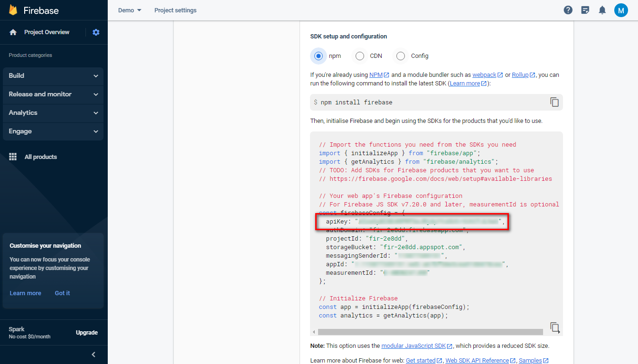Image resolution: width=638 pixels, height=364 pixels.
Task: Open the Rollup link
Action: coord(524,75)
